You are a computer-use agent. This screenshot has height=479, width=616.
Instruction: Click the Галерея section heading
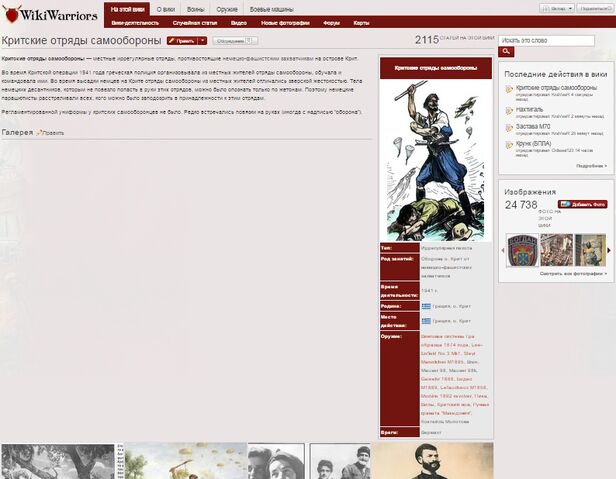tap(17, 132)
